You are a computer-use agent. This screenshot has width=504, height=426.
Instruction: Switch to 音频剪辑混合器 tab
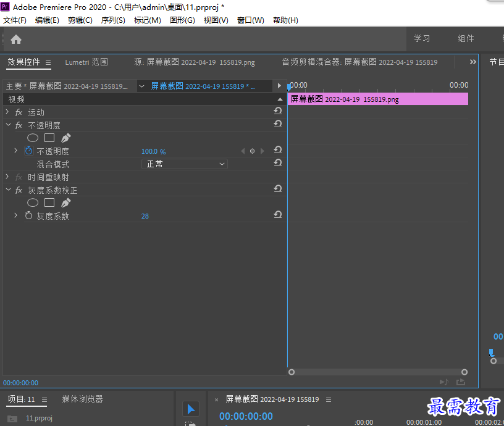(359, 62)
